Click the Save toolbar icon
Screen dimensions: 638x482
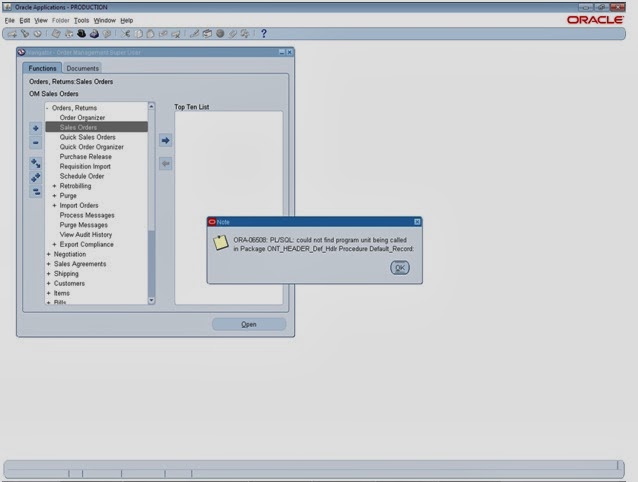pos(56,34)
